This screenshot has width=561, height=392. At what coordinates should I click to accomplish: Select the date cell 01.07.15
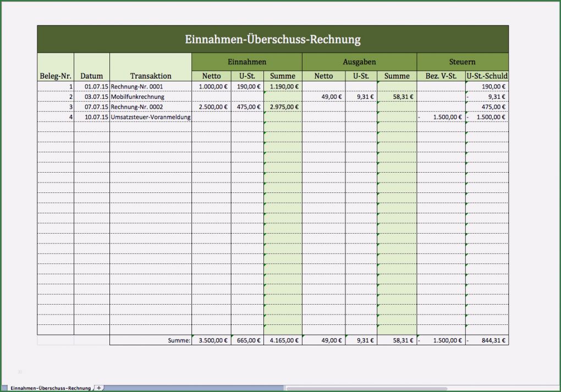[x=91, y=86]
